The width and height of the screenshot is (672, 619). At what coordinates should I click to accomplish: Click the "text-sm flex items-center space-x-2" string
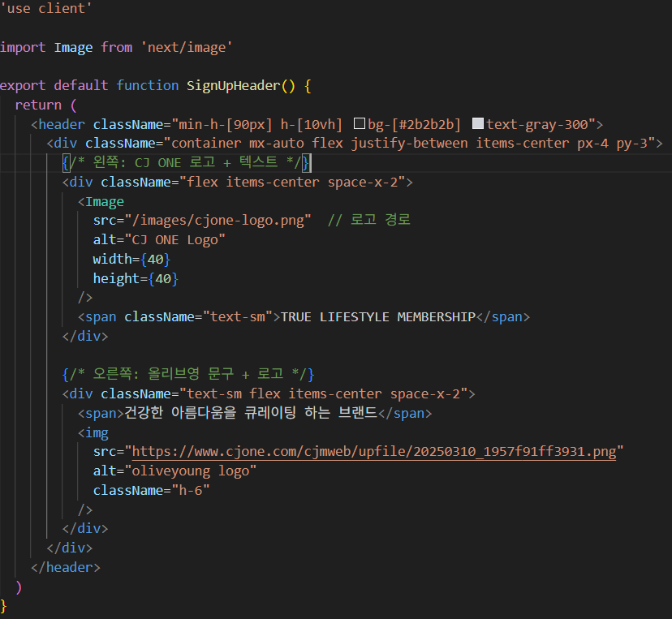pyautogui.click(x=323, y=393)
